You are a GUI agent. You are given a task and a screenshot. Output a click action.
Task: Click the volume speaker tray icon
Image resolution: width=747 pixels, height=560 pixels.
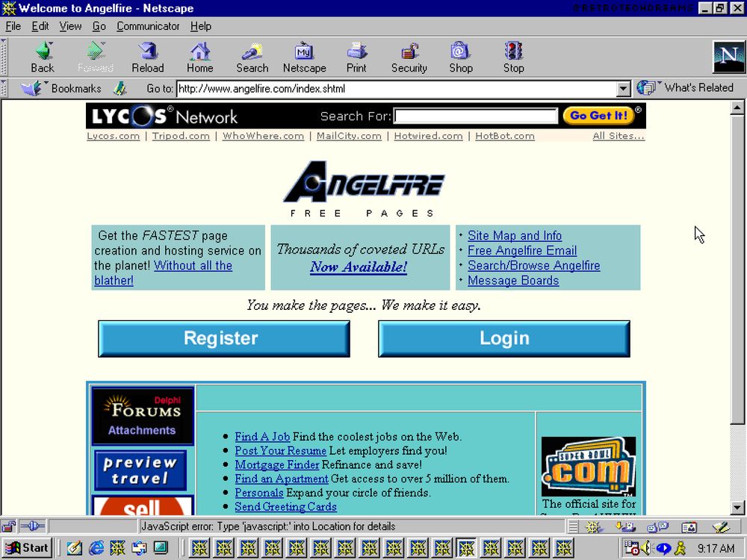point(646,548)
